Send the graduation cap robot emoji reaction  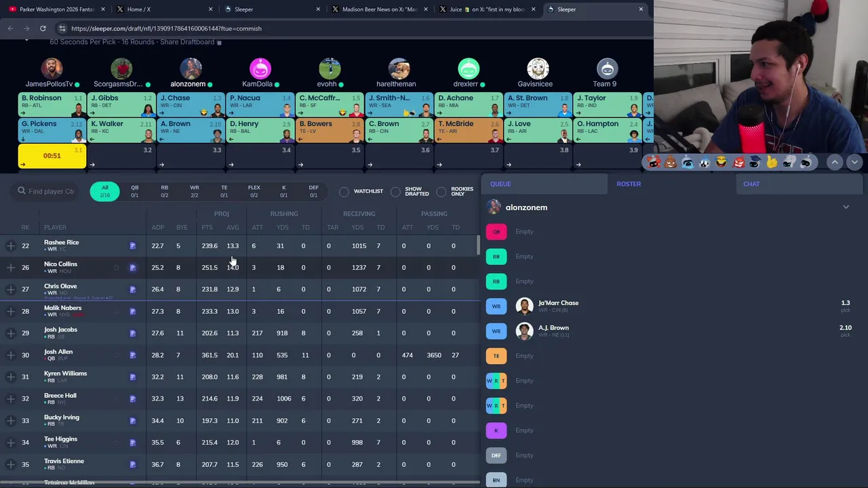click(755, 162)
